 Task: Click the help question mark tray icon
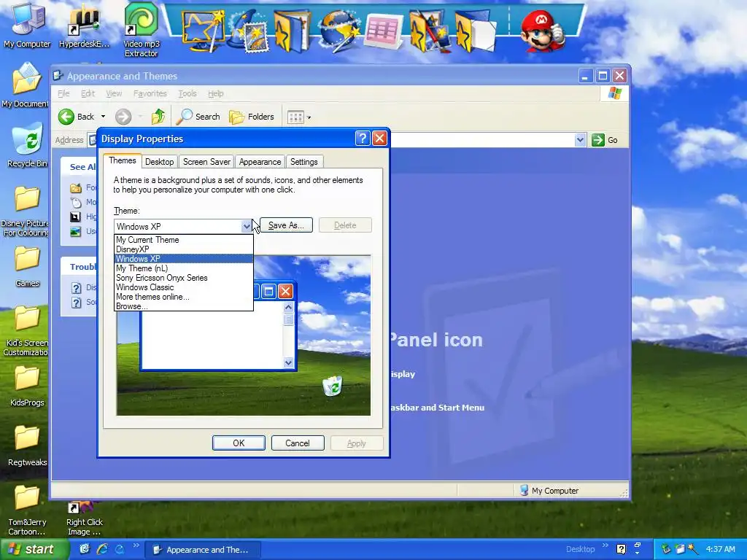(622, 550)
